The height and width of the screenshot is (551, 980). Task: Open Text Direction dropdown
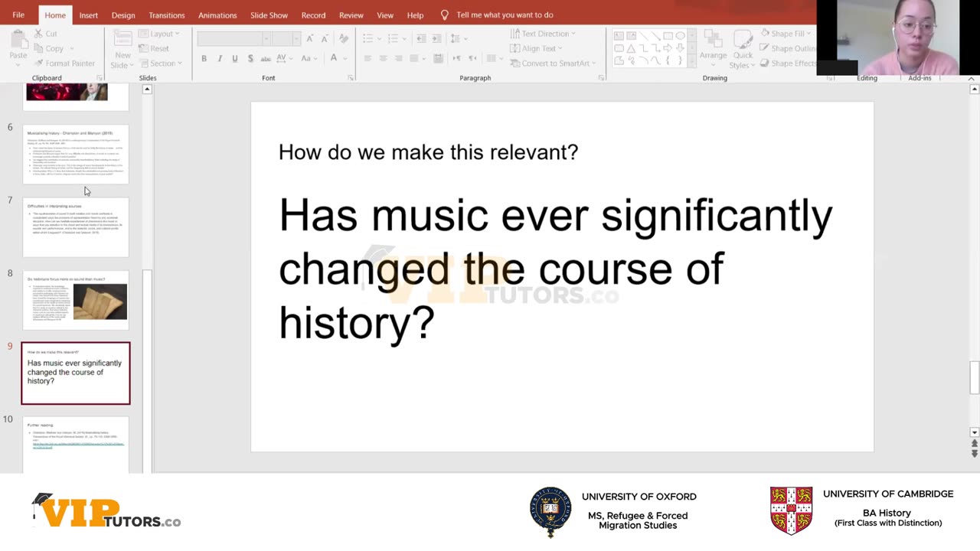pyautogui.click(x=543, y=34)
